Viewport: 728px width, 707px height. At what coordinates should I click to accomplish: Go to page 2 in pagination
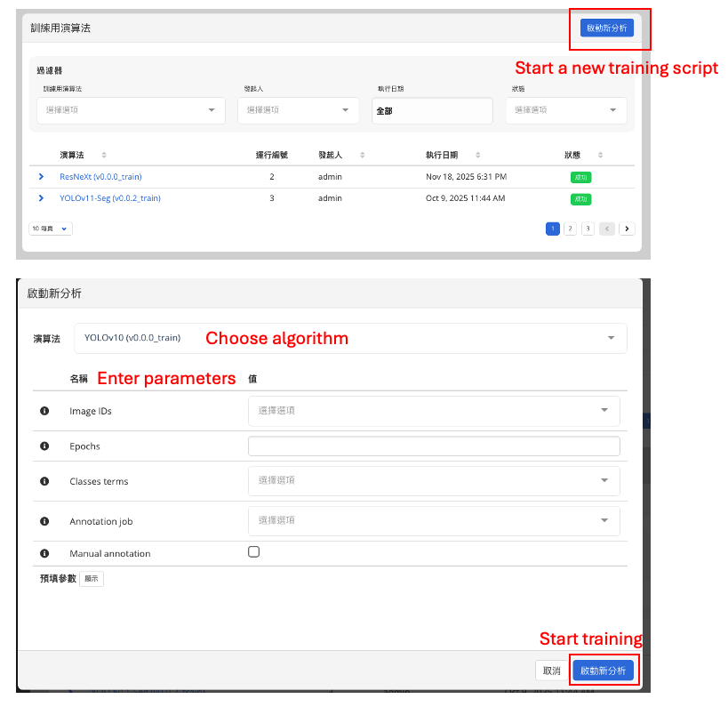point(570,229)
